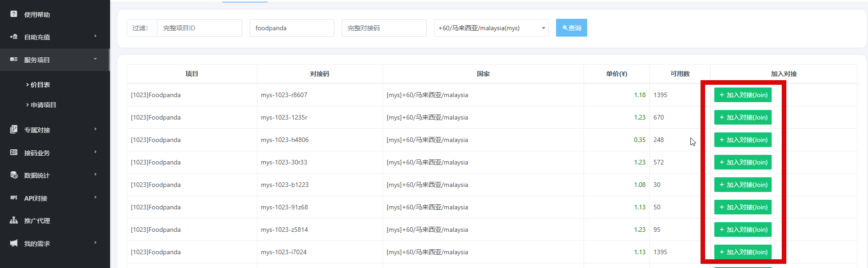This screenshot has height=268, width=868.
Task: Click the 专属对接 icon in sidebar
Action: click(x=14, y=130)
